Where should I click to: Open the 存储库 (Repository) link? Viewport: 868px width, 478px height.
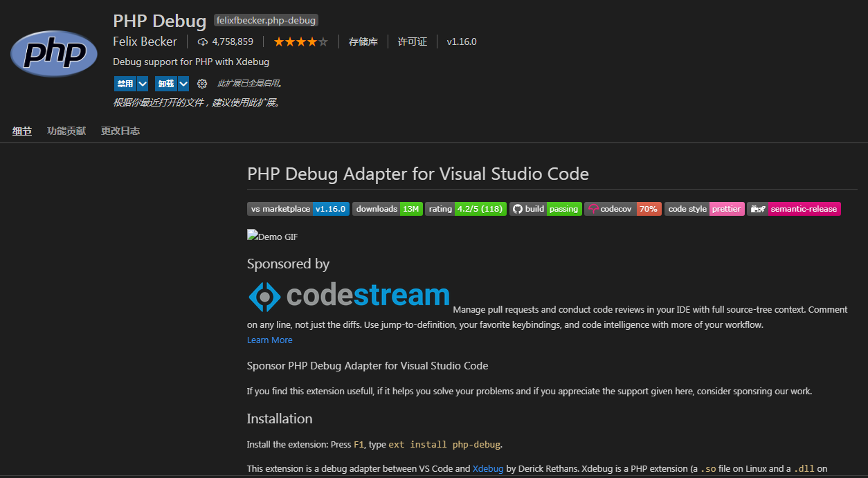click(363, 42)
